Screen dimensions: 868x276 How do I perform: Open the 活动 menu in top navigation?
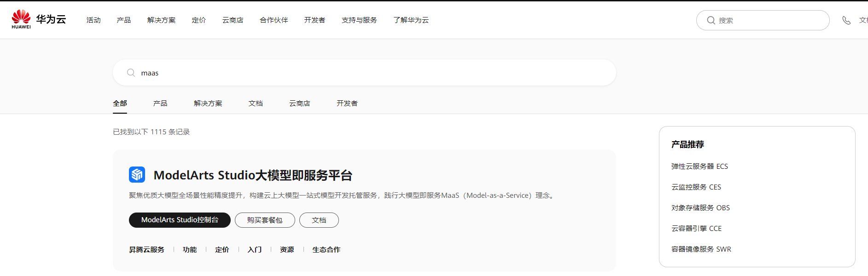click(93, 20)
